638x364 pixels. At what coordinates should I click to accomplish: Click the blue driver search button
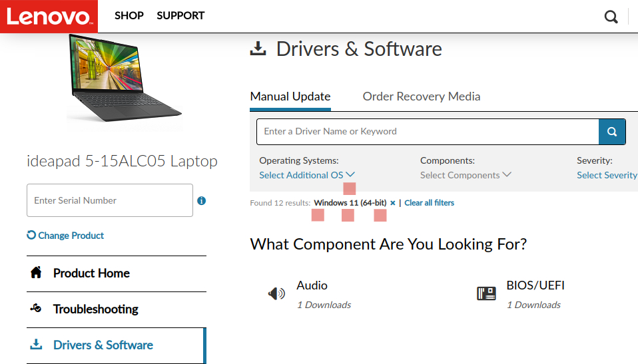[x=612, y=131]
